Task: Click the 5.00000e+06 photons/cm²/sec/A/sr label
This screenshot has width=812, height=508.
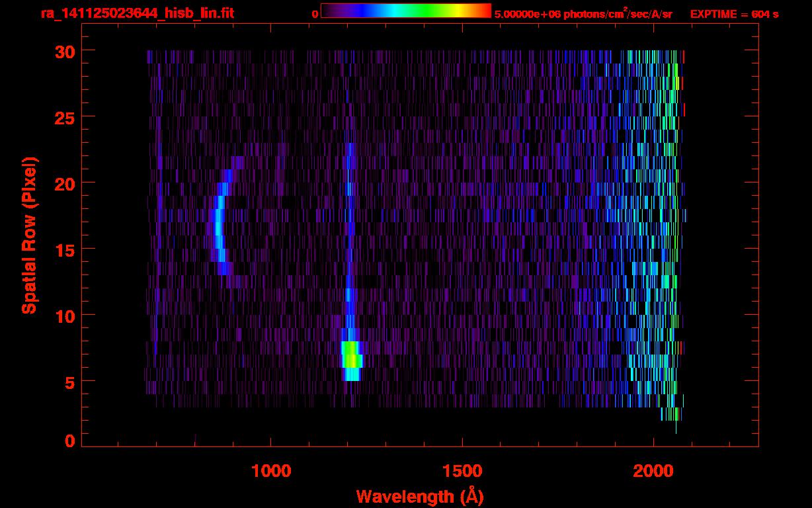Action: (583, 13)
